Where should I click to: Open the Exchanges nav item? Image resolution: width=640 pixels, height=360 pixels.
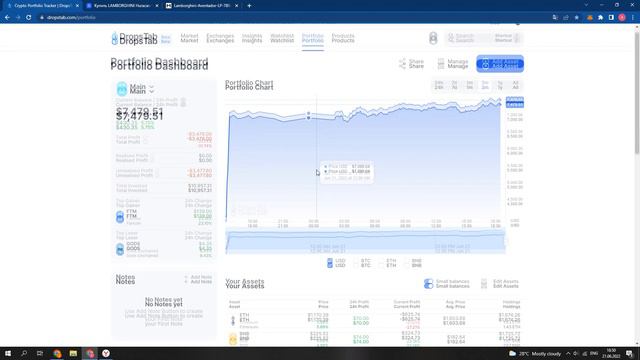pyautogui.click(x=220, y=38)
